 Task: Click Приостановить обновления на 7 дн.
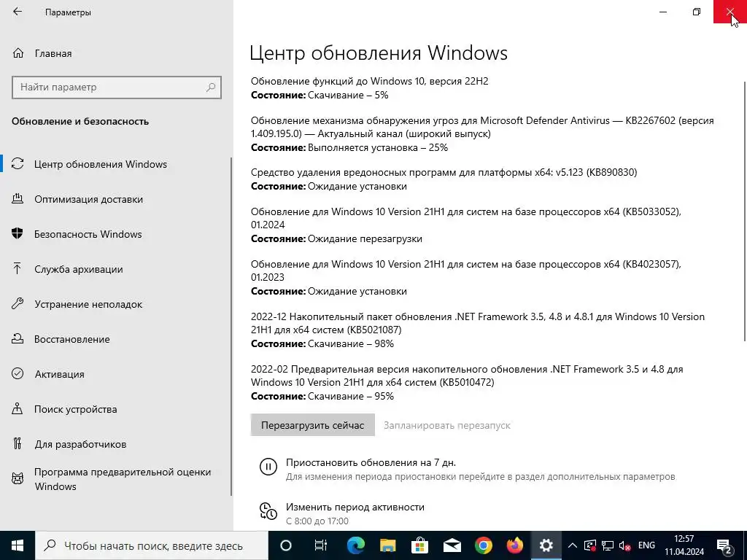click(371, 462)
